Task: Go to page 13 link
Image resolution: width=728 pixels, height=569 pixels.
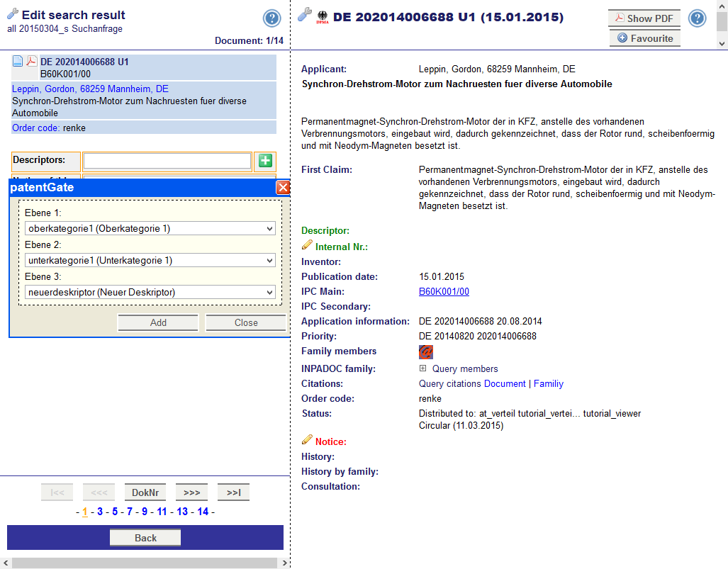Action: click(182, 512)
